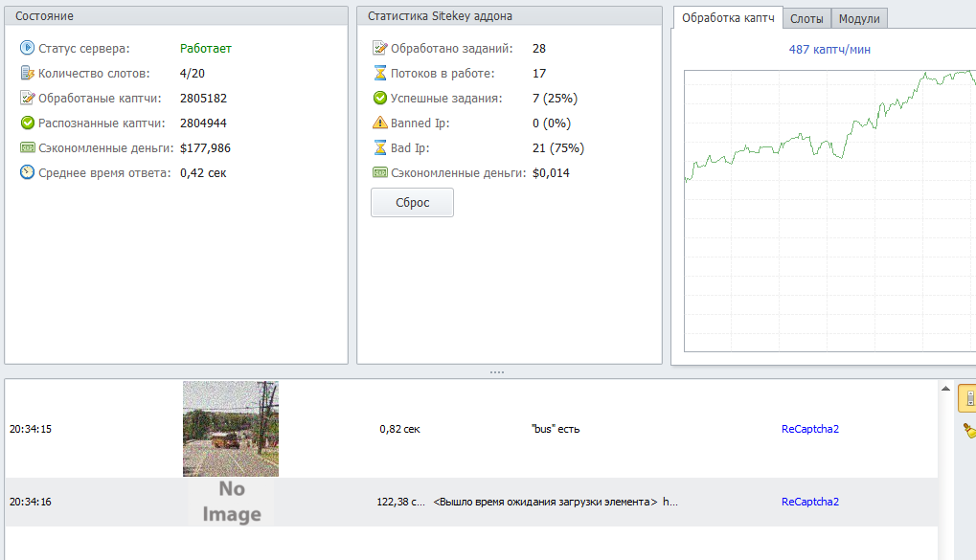Click the $0,014 saved money value
The width and height of the screenshot is (976, 560).
[x=551, y=172]
